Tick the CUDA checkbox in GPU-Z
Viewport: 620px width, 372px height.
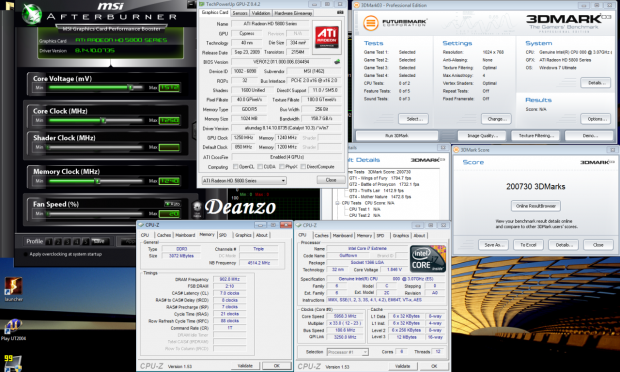click(x=260, y=167)
